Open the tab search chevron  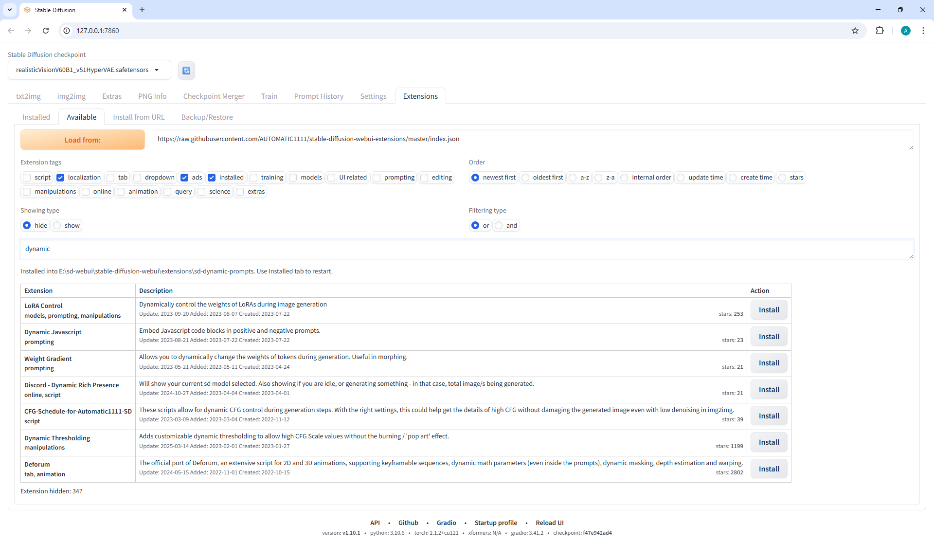tap(10, 10)
